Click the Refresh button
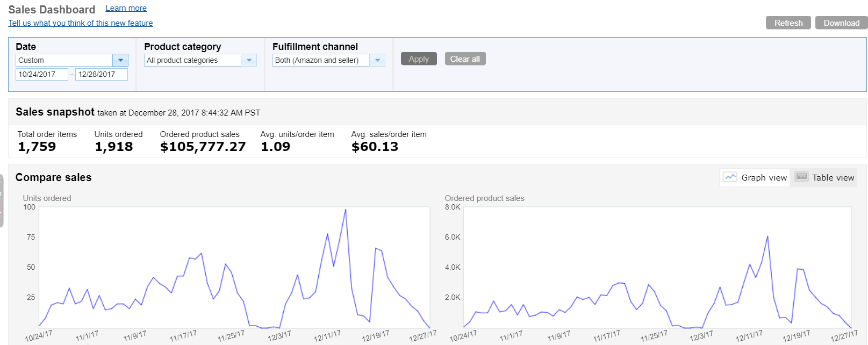Viewport: 868px width, 345px height. click(788, 23)
